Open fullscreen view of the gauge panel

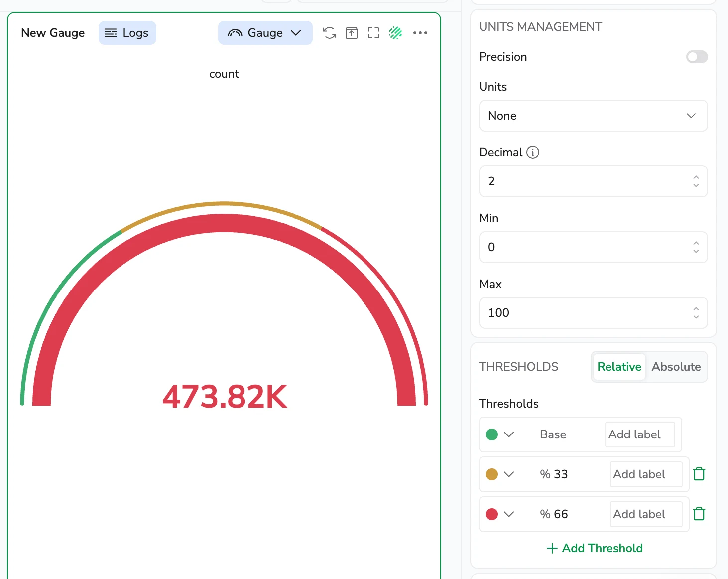373,33
